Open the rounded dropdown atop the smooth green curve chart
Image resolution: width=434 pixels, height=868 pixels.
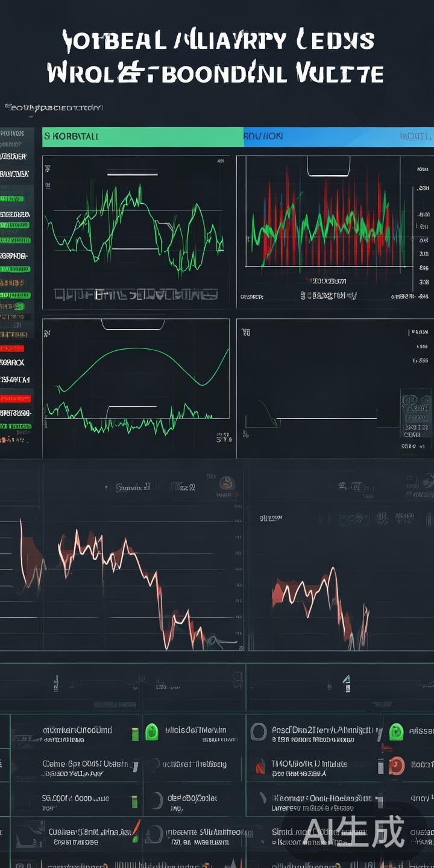[133, 324]
